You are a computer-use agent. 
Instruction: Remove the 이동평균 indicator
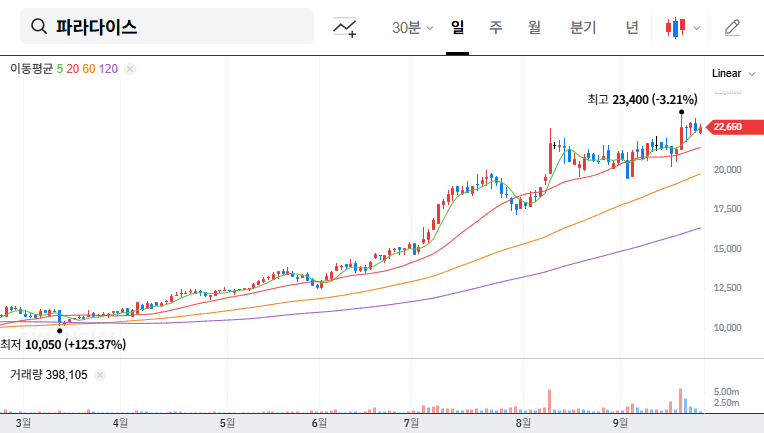click(x=130, y=69)
